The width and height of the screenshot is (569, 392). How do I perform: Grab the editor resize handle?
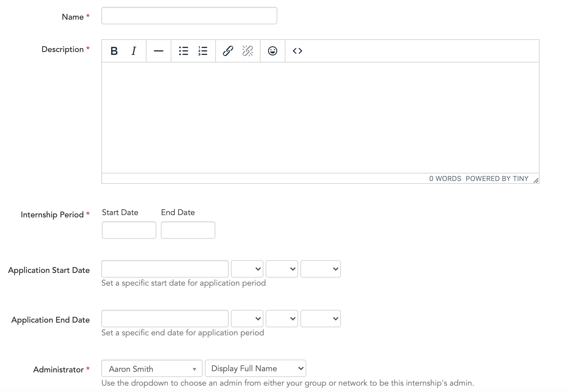536,180
